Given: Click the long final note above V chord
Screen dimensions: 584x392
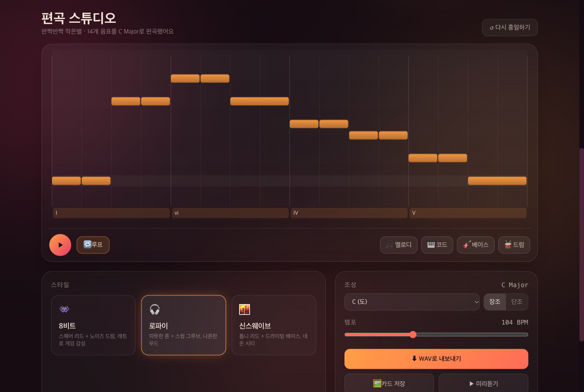Looking at the screenshot, I should [497, 181].
